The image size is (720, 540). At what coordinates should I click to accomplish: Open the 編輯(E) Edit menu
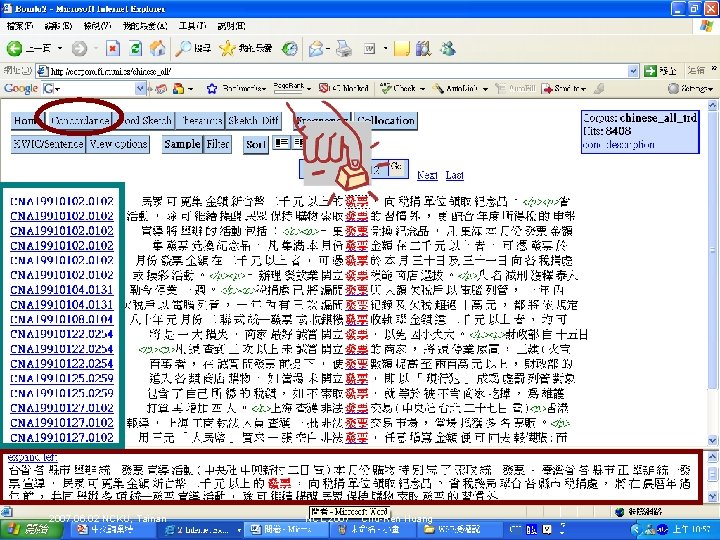(x=58, y=26)
